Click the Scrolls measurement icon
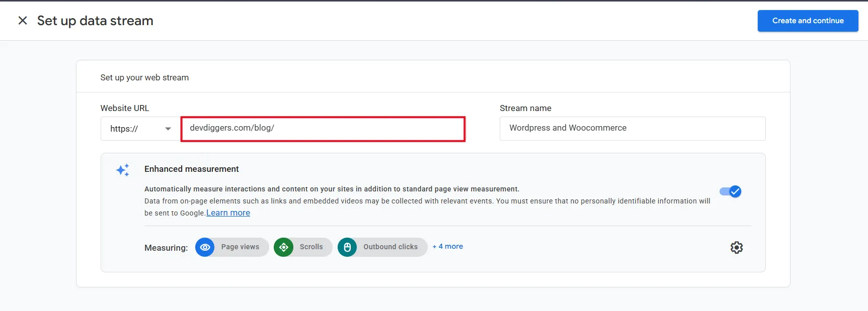This screenshot has width=868, height=311. click(283, 247)
